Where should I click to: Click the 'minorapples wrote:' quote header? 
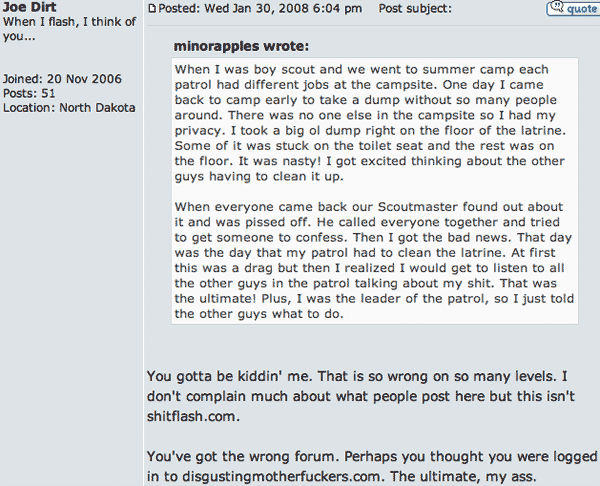point(241,46)
